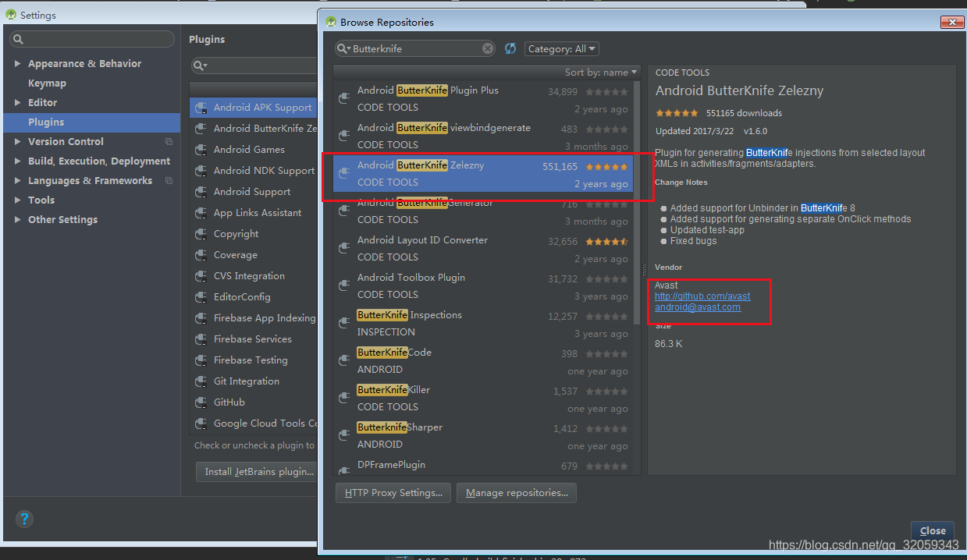Click icon next to GitHub plugin

[x=201, y=402]
